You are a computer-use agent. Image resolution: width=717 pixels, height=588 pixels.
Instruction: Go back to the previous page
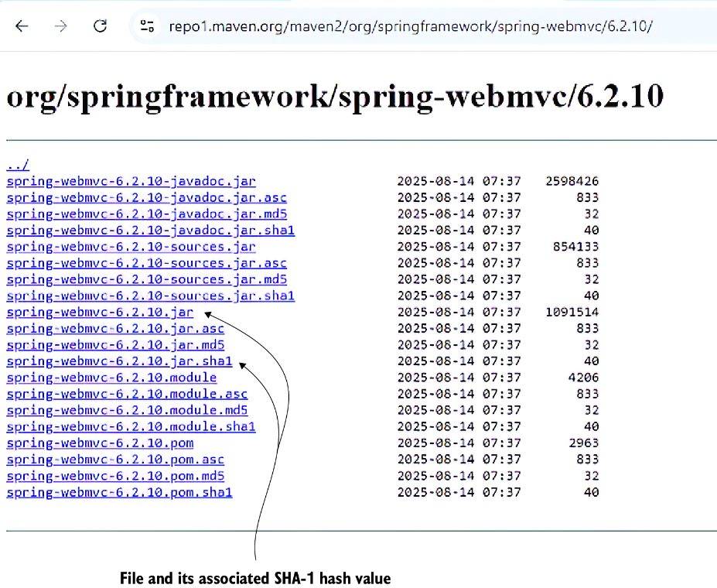[22, 26]
